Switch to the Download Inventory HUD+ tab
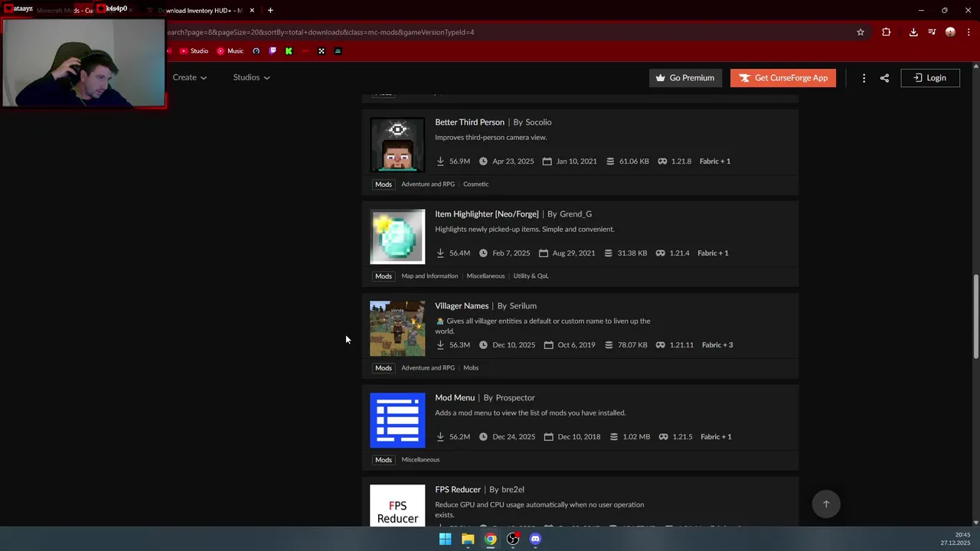This screenshot has width=980, height=551. 201,11
